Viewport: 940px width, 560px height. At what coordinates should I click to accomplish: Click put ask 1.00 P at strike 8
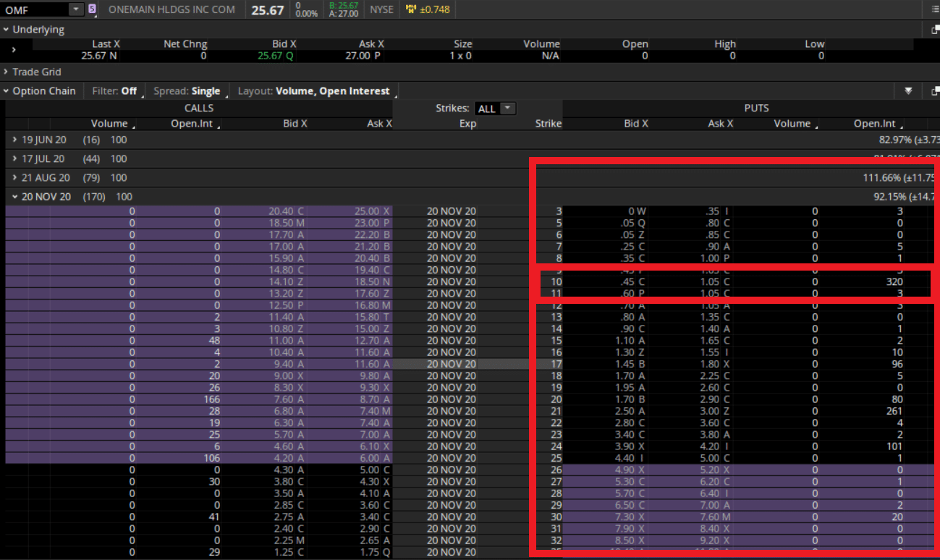[715, 258]
